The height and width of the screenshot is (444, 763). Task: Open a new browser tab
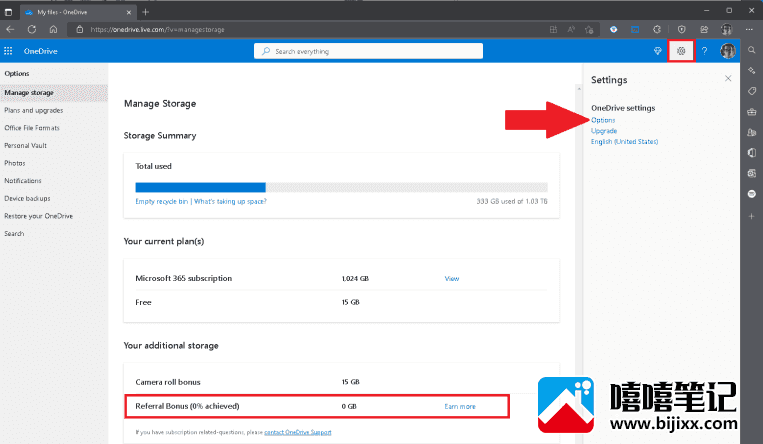145,12
